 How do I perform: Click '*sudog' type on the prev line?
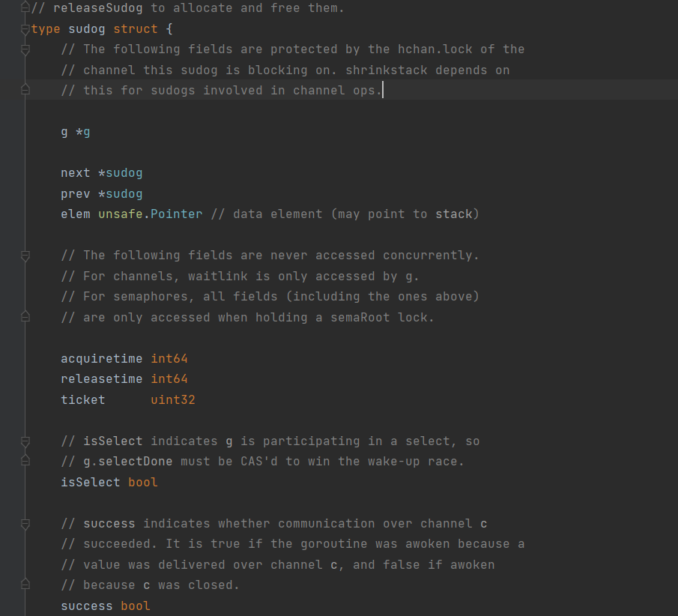(x=120, y=194)
